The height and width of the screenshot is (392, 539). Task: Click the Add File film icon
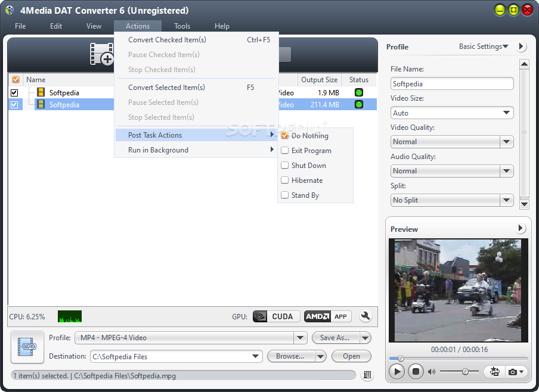(101, 54)
